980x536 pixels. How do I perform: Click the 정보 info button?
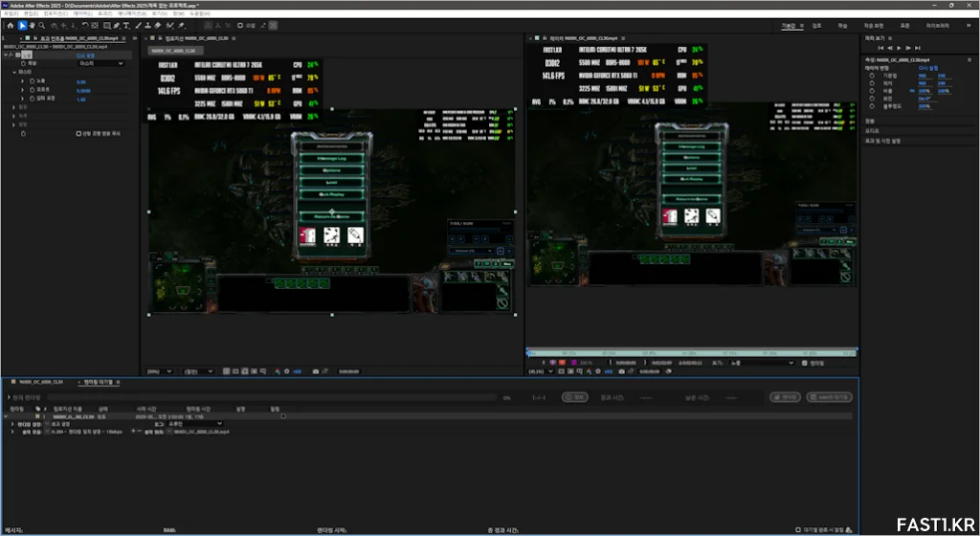pyautogui.click(x=574, y=396)
